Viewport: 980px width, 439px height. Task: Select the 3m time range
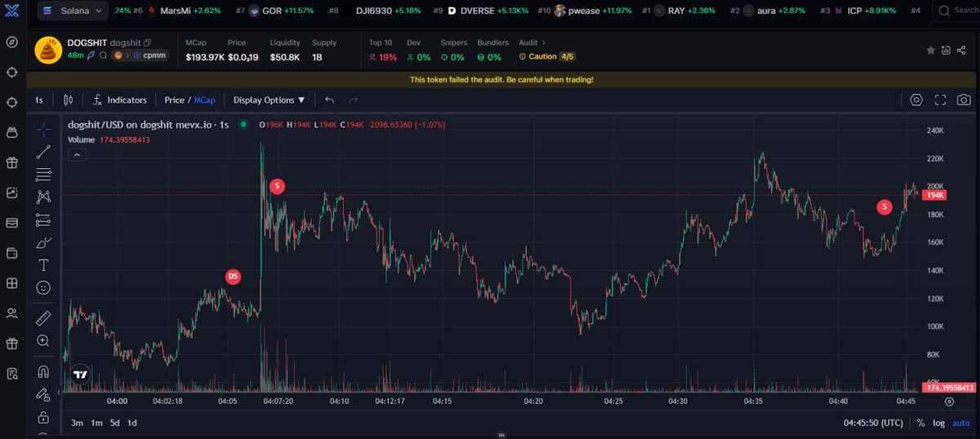pyautogui.click(x=77, y=423)
